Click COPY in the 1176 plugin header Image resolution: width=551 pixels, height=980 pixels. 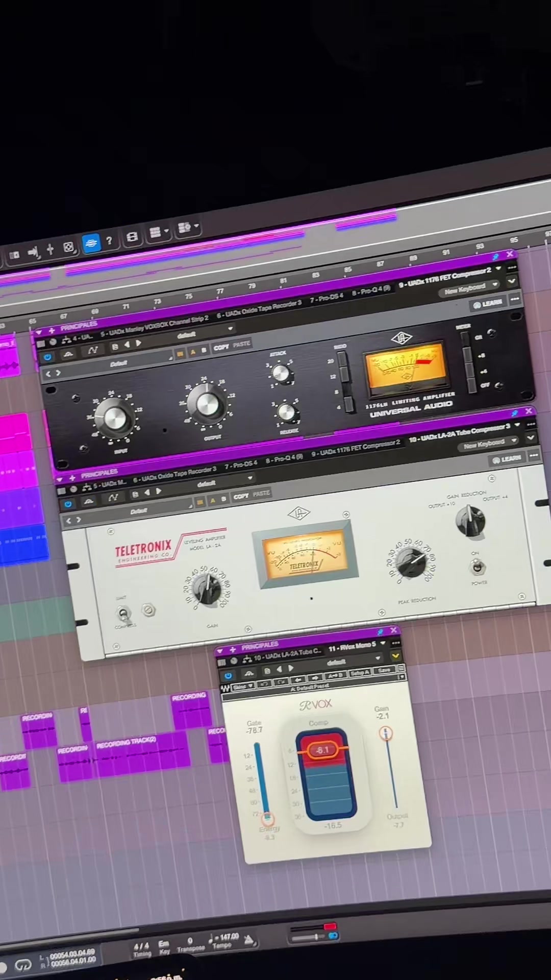click(221, 347)
